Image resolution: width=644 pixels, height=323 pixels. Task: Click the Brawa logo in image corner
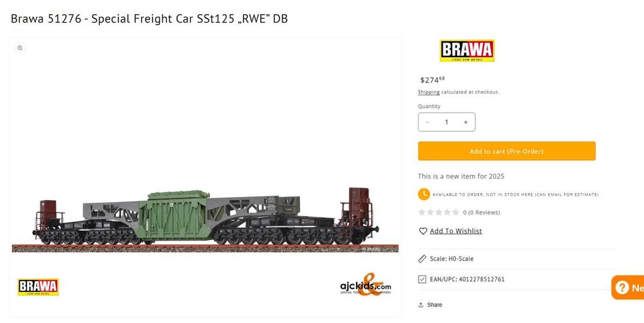coord(38,287)
